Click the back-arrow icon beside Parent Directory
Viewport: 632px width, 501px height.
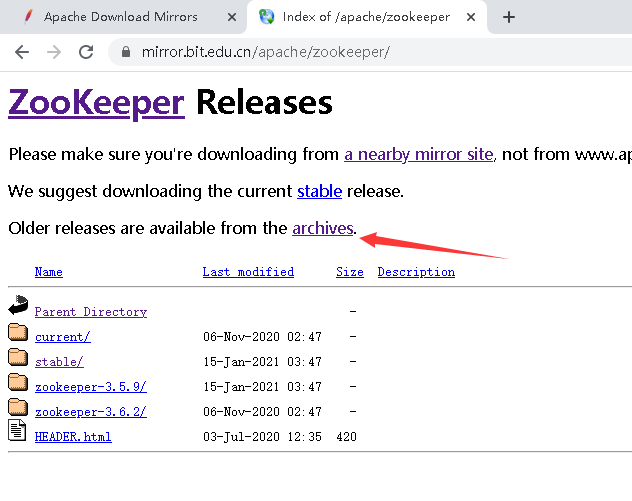click(x=18, y=305)
